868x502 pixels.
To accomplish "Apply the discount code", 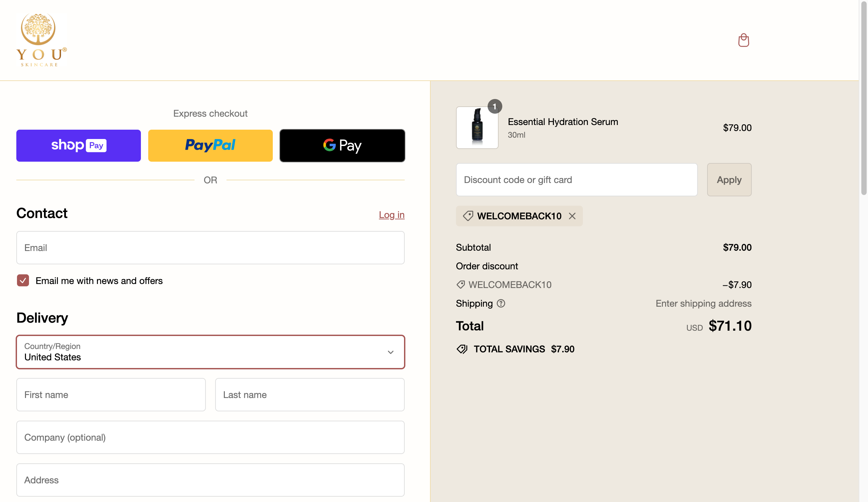I will (729, 180).
